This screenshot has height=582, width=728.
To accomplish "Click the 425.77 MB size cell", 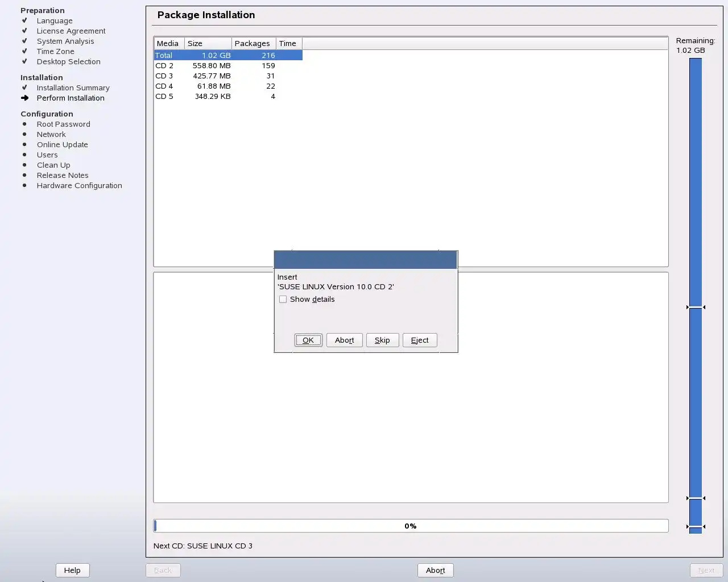I will coord(212,76).
